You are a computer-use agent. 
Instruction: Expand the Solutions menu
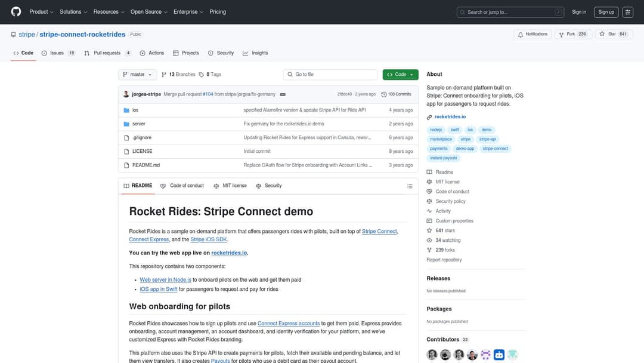pyautogui.click(x=73, y=12)
